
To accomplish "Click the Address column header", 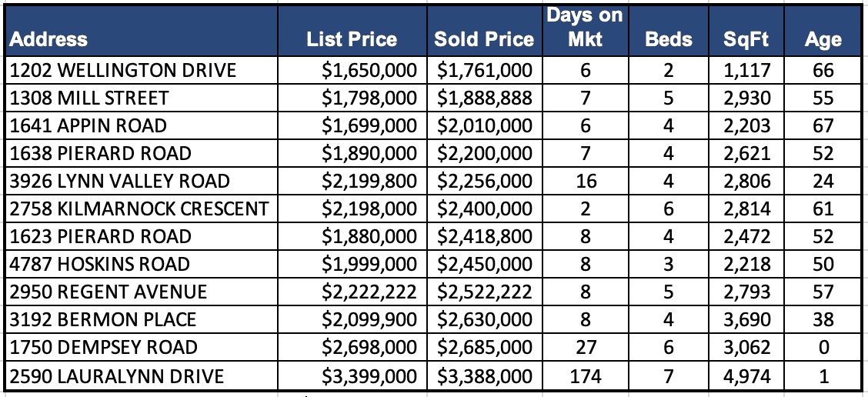I will point(49,39).
